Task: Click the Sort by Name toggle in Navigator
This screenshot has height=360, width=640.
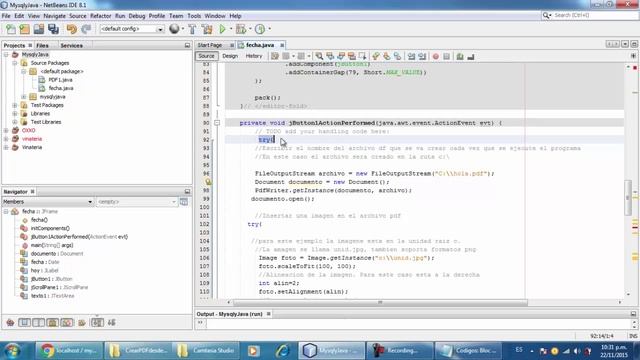Action: pyautogui.click(x=97, y=322)
